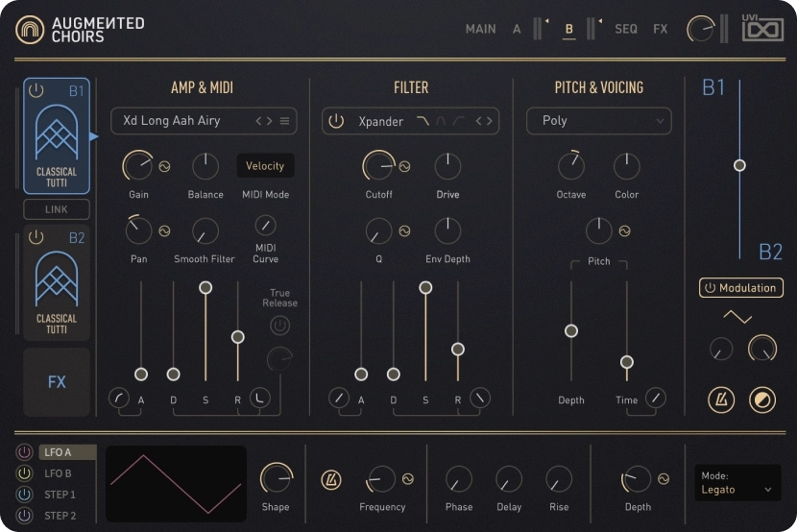Switch to the MAIN tab
This screenshot has height=532, width=797.
click(480, 29)
